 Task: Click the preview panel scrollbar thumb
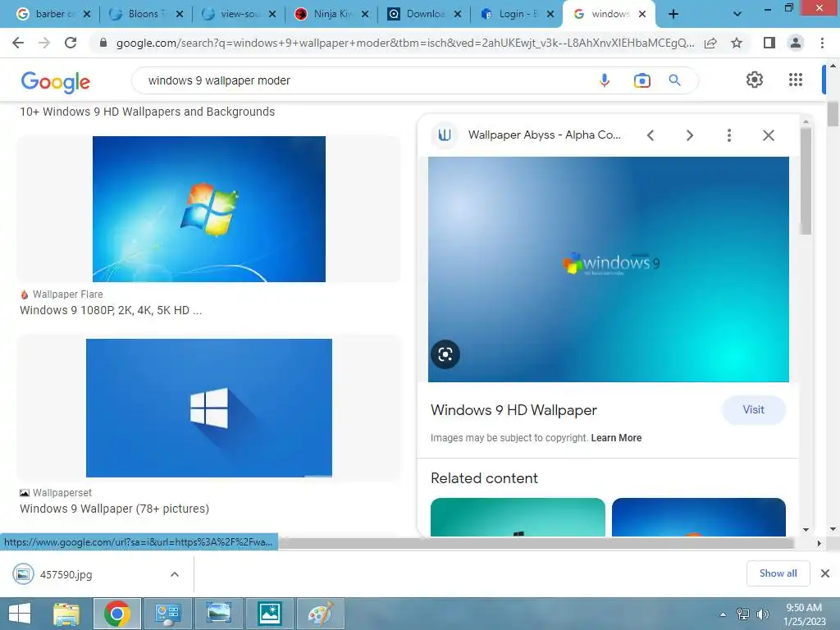click(x=806, y=180)
